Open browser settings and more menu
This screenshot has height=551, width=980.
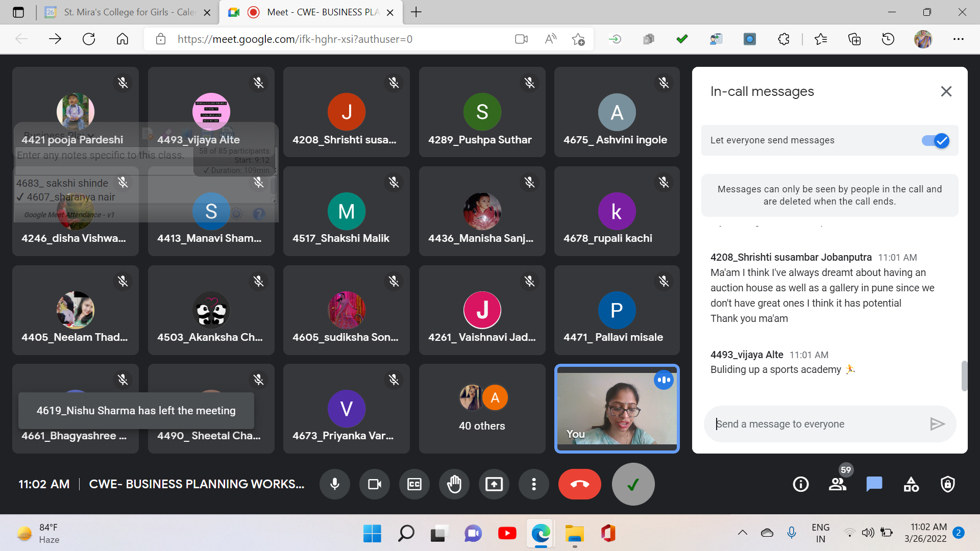[958, 39]
